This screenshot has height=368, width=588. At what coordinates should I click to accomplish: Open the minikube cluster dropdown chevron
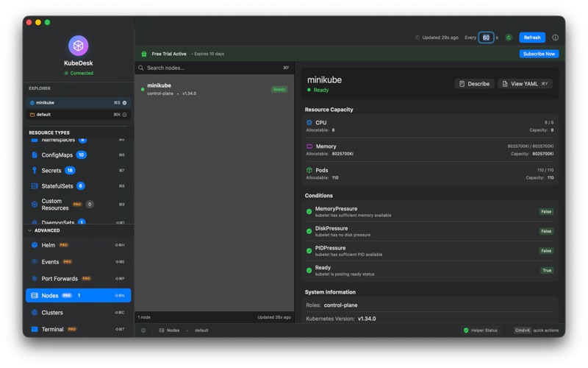pos(124,102)
